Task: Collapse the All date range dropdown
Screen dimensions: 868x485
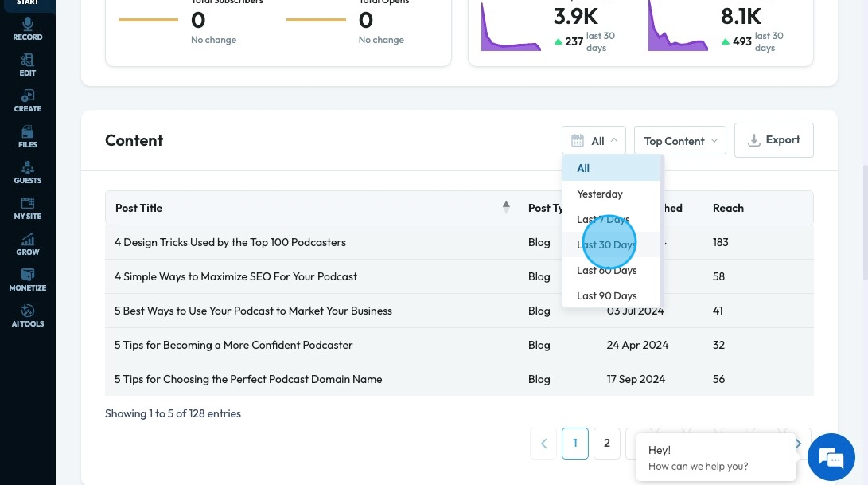Action: coord(594,141)
